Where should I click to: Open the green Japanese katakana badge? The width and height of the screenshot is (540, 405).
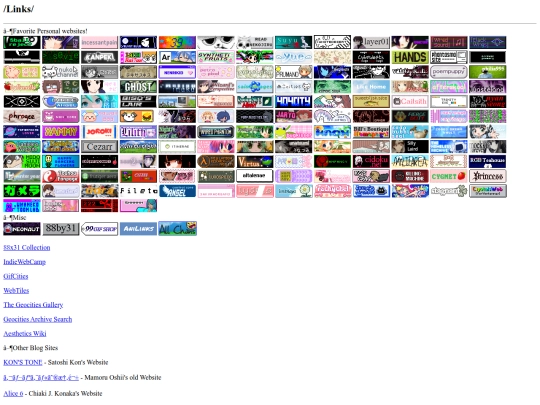(x=22, y=191)
